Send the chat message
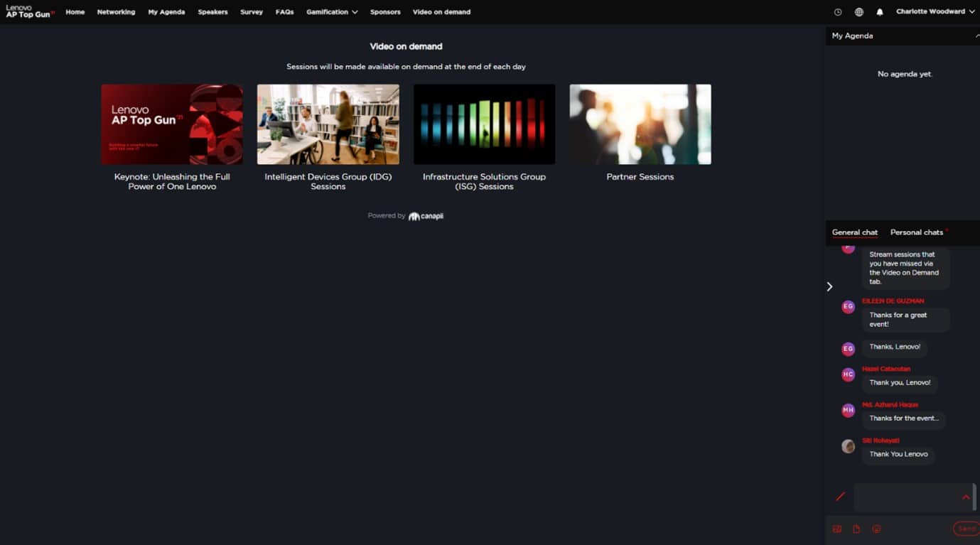980x545 pixels. click(966, 529)
